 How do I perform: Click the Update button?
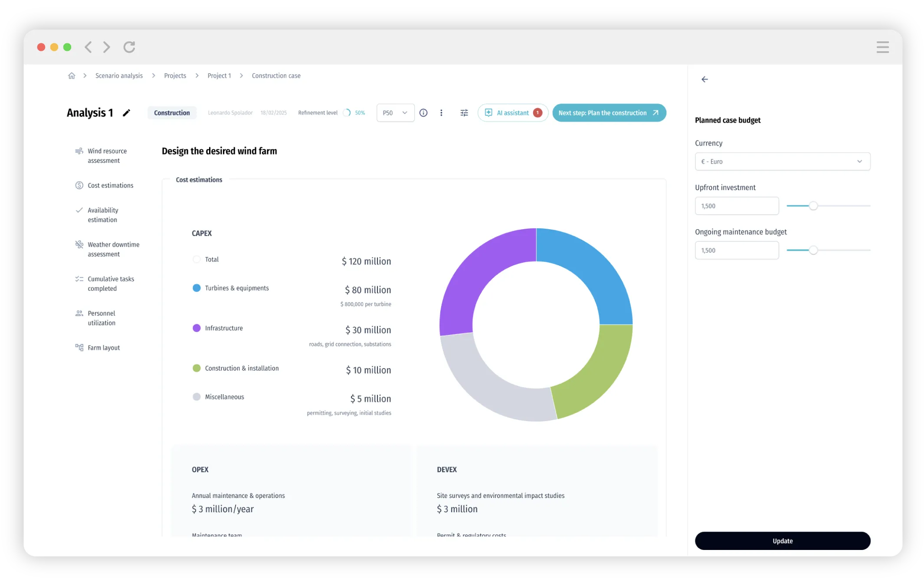(x=782, y=541)
